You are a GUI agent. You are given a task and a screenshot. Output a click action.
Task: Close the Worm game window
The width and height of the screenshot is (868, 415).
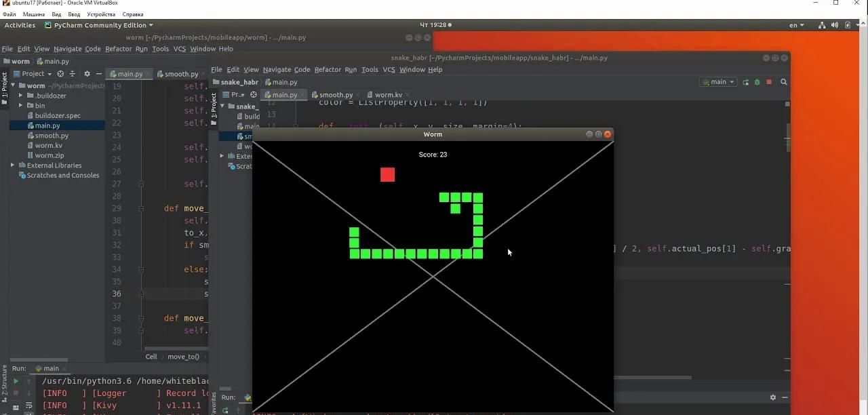608,134
